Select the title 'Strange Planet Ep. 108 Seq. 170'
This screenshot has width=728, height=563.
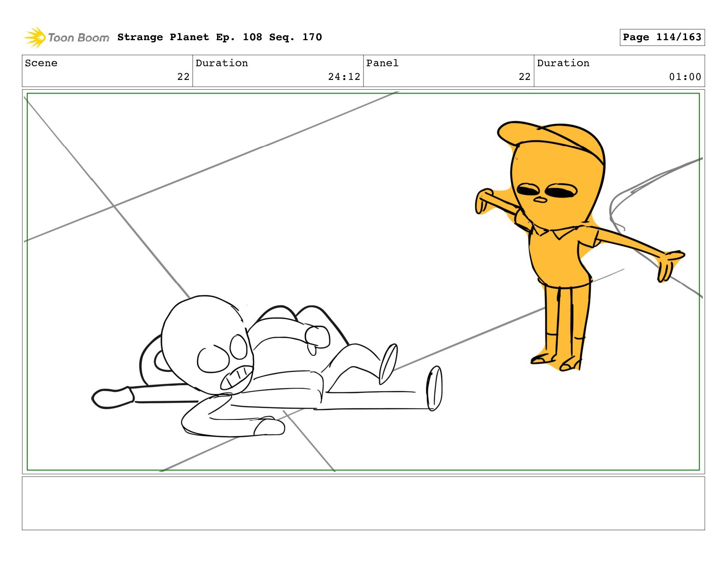click(x=220, y=37)
